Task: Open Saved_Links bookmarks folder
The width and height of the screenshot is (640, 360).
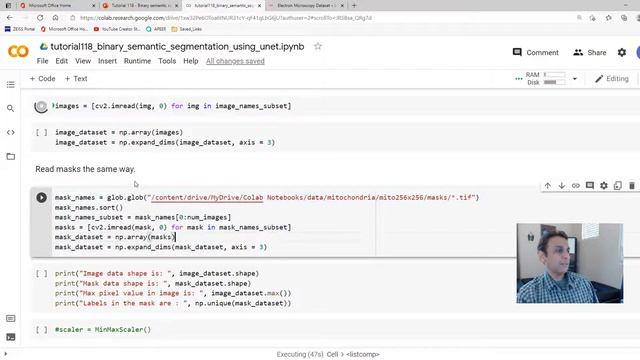Action: 187,29
